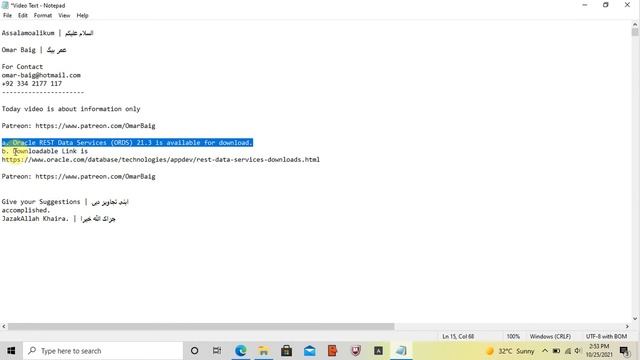Open the File menu
640x360 pixels.
click(x=7, y=16)
